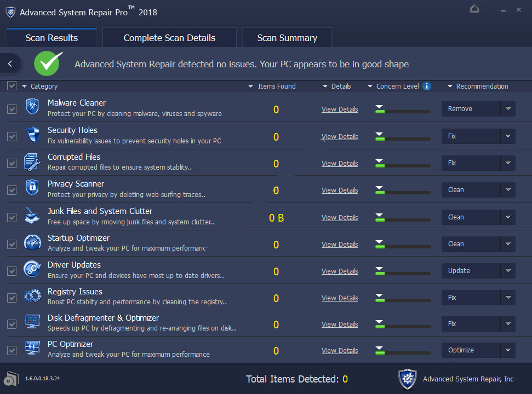View Details for Registry Issues
The height and width of the screenshot is (394, 532).
(x=340, y=298)
